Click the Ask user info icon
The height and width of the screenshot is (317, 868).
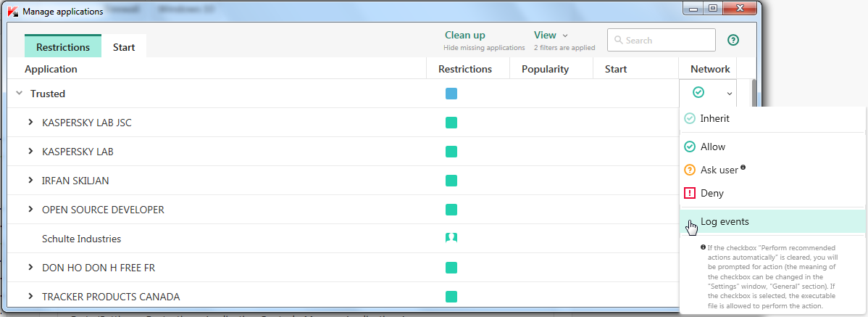click(x=743, y=168)
